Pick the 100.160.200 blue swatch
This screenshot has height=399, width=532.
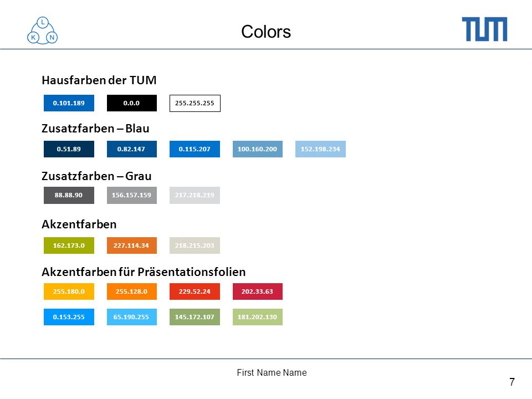coord(258,149)
